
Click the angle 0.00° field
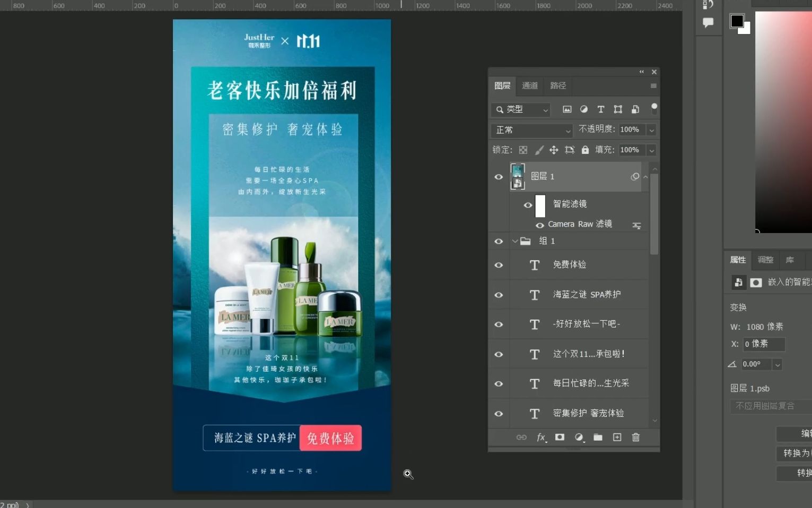pyautogui.click(x=756, y=365)
